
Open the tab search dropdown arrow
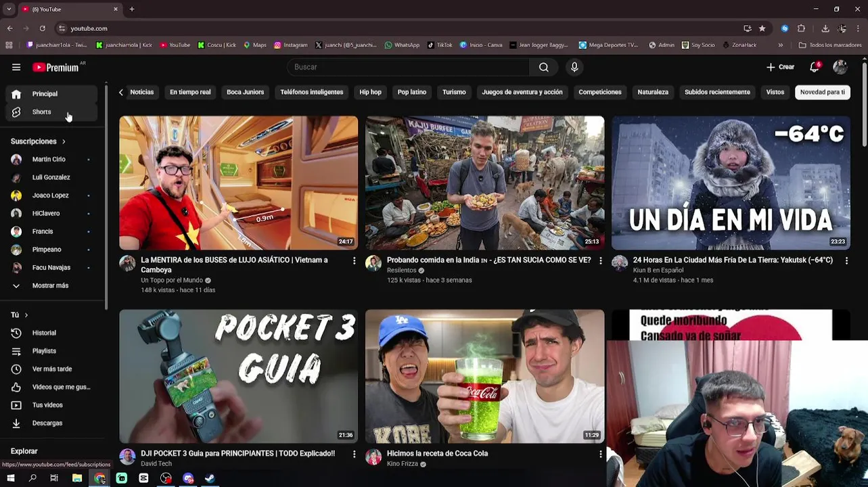pos(9,9)
